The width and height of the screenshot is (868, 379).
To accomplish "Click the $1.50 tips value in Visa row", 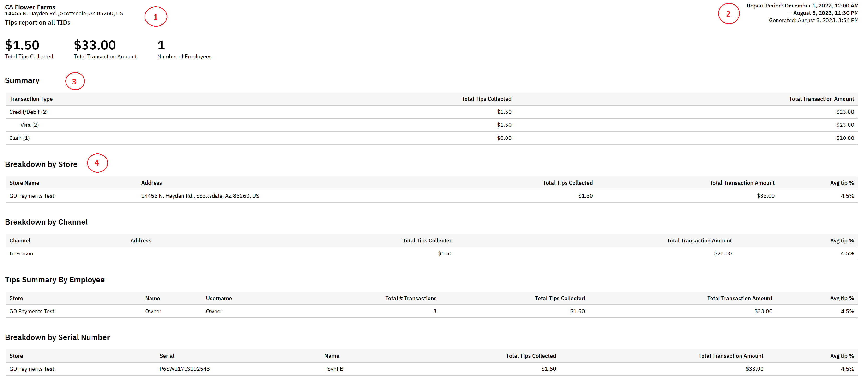I will click(x=504, y=125).
